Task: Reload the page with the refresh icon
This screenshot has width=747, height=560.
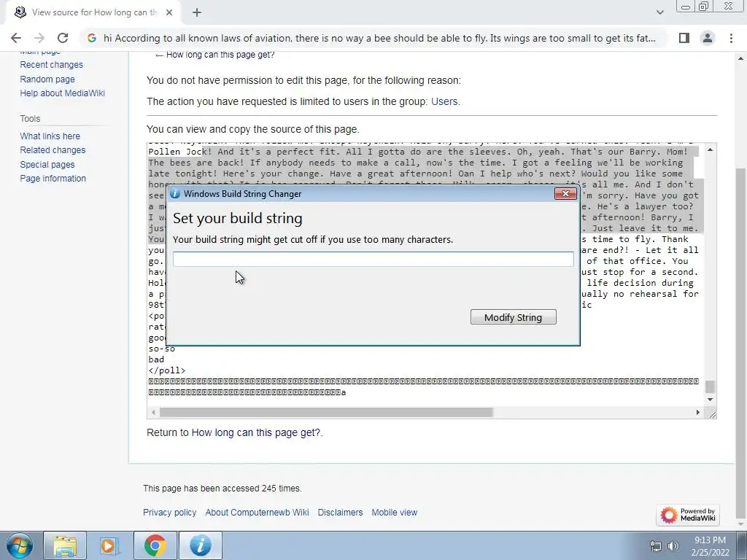Action: pyautogui.click(x=63, y=38)
